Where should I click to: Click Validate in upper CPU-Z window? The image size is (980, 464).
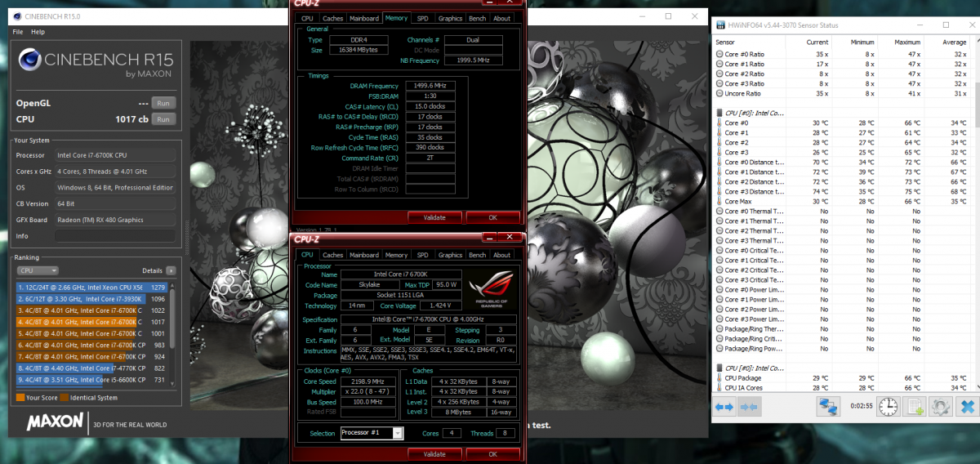click(x=434, y=217)
